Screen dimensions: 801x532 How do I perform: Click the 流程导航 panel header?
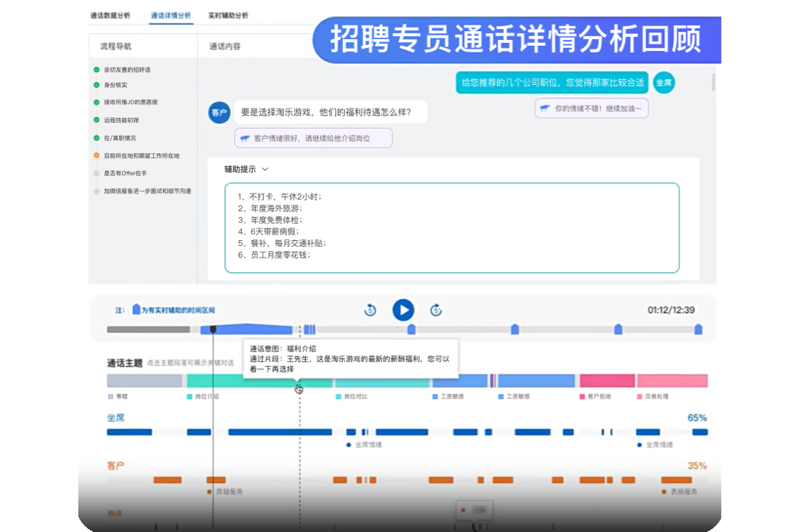coord(116,46)
